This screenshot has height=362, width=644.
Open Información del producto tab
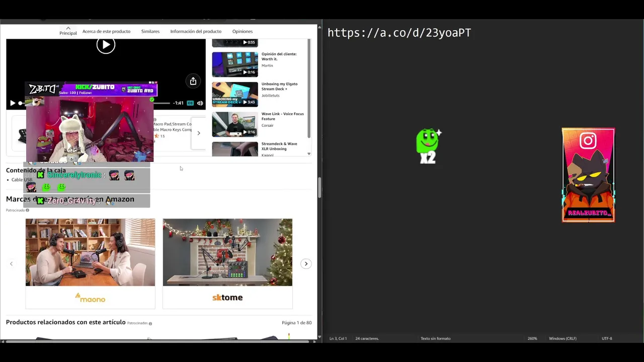(196, 31)
